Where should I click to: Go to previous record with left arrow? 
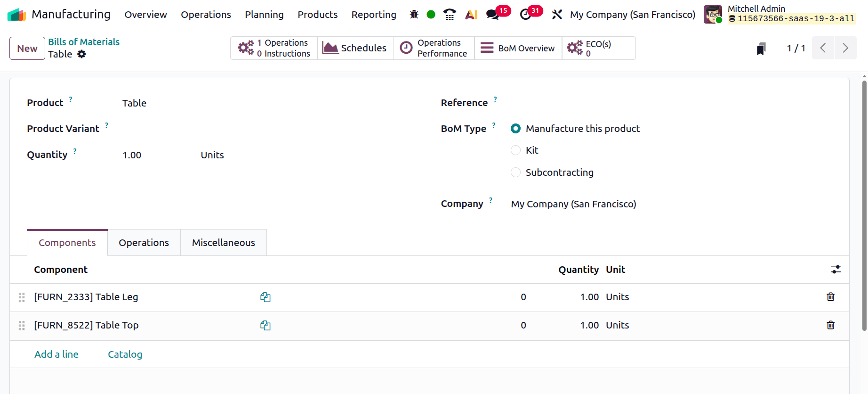(823, 48)
